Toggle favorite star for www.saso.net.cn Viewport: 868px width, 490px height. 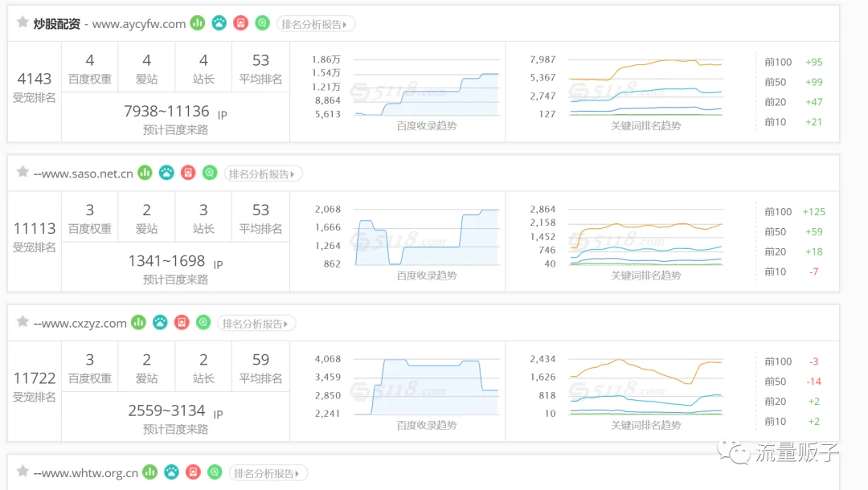click(x=23, y=172)
